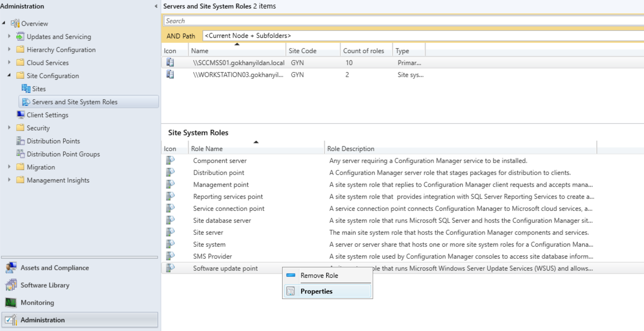
Task: Click the Cloud Services folder icon
Action: click(20, 62)
